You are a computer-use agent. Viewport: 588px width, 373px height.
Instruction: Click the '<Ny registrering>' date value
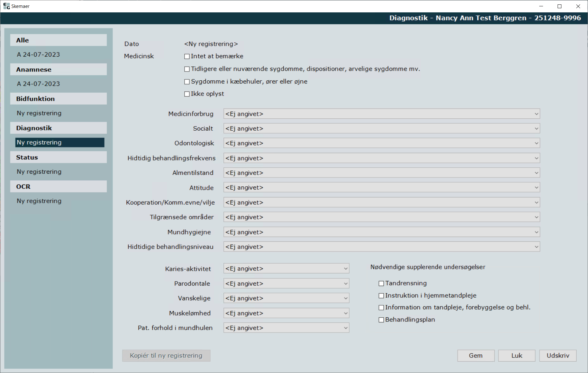coord(211,44)
